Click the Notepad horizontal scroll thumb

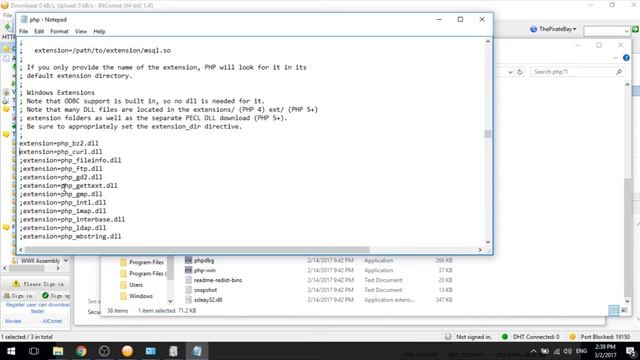point(197,250)
